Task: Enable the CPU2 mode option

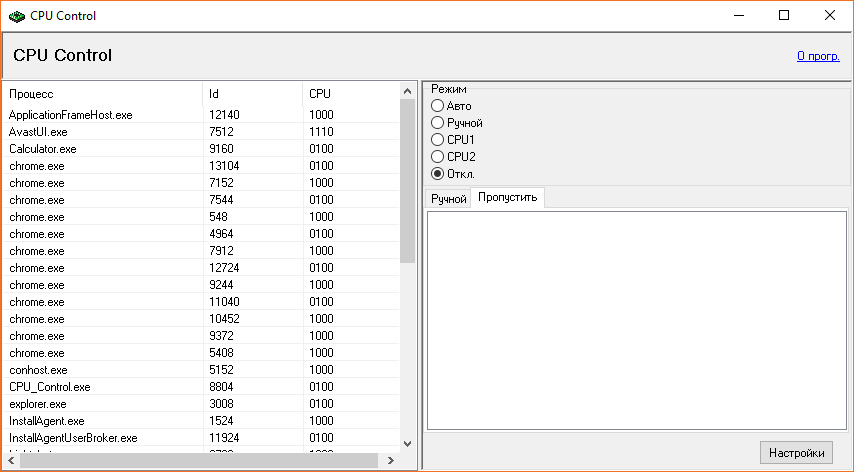Action: (437, 157)
